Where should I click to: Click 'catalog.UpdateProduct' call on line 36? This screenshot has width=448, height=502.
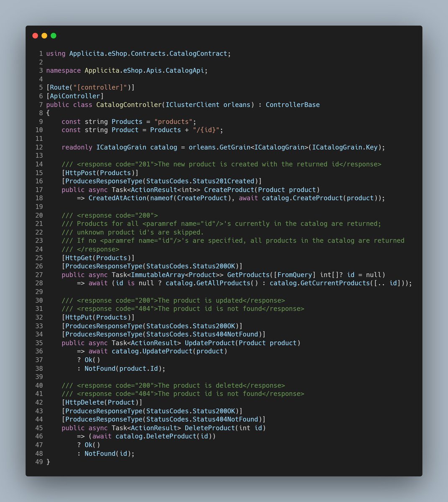[152, 351]
